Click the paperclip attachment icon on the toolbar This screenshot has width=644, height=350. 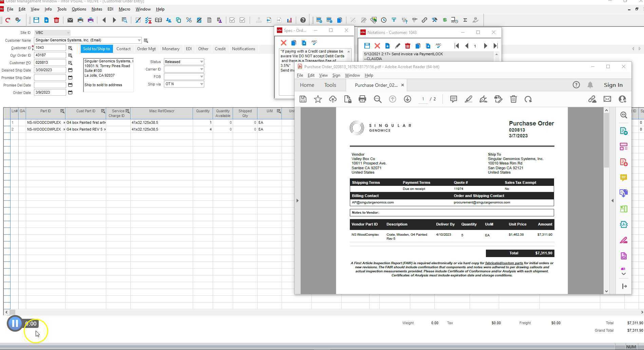424,20
